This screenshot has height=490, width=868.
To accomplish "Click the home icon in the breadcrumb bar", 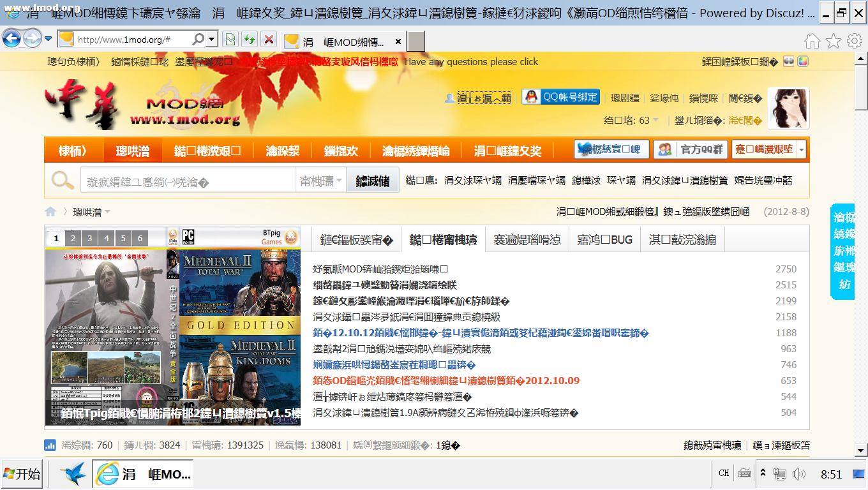I will (x=50, y=211).
